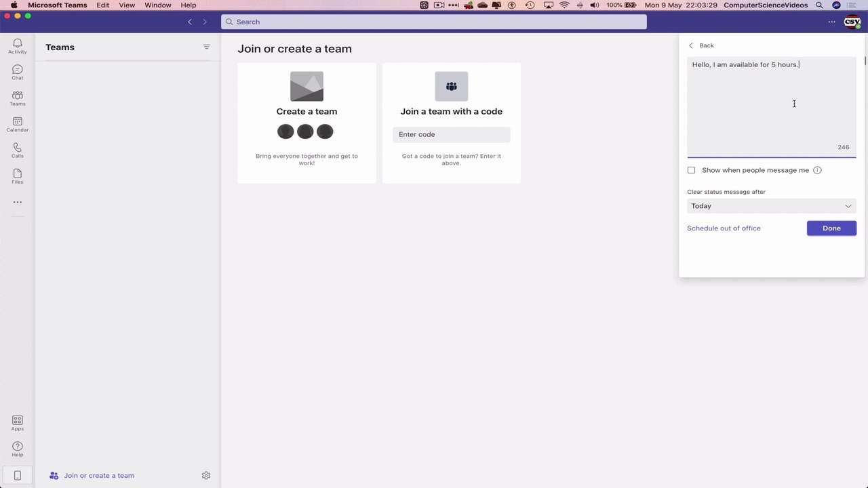The width and height of the screenshot is (868, 488).
Task: Open Wi-Fi status in menu bar
Action: (564, 5)
